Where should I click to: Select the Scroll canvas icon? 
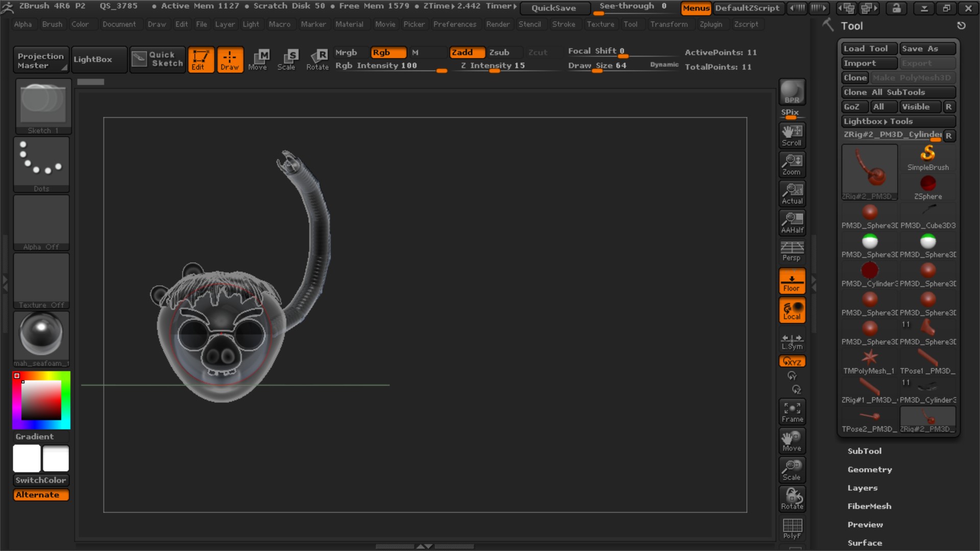[792, 135]
